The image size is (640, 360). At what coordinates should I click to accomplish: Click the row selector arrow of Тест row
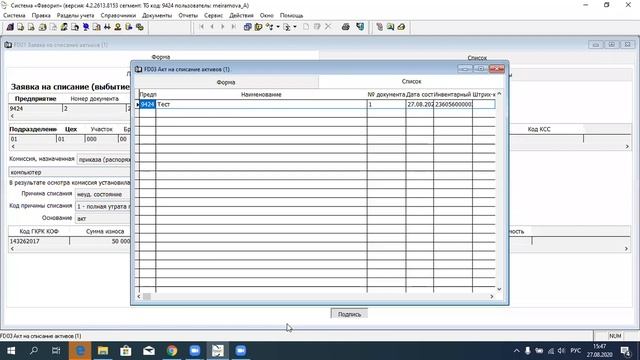coord(138,104)
